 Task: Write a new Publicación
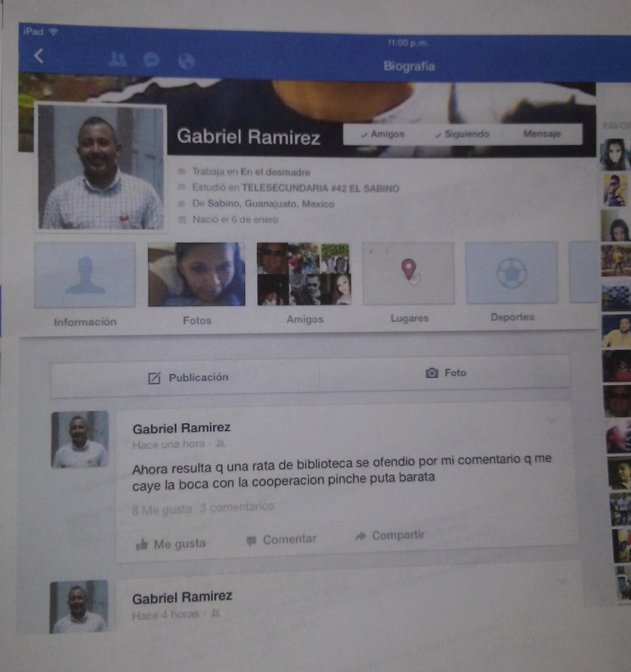(188, 378)
